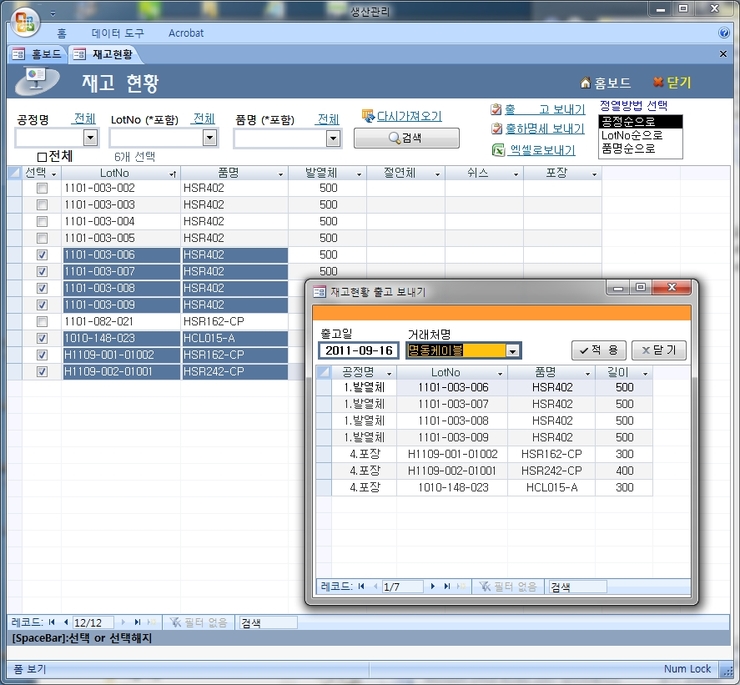Select all rows via main grid corner selector
Screen dimensions: 740x685
tap(15, 173)
